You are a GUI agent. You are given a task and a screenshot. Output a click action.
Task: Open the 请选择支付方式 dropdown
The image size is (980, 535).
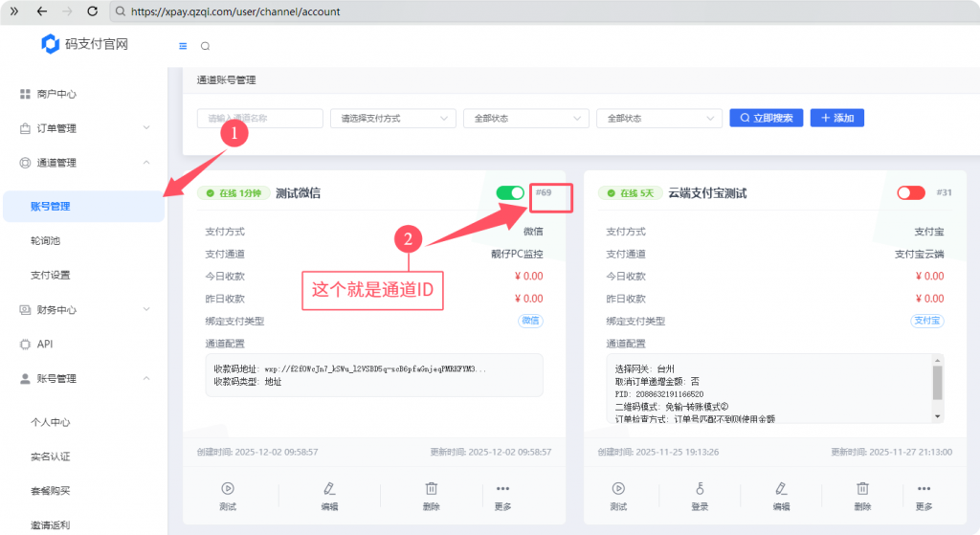pos(393,118)
